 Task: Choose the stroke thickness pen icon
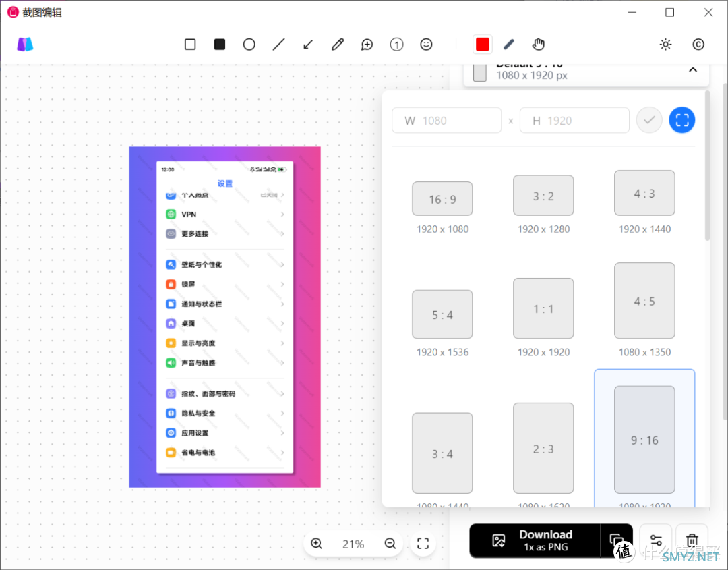[509, 45]
